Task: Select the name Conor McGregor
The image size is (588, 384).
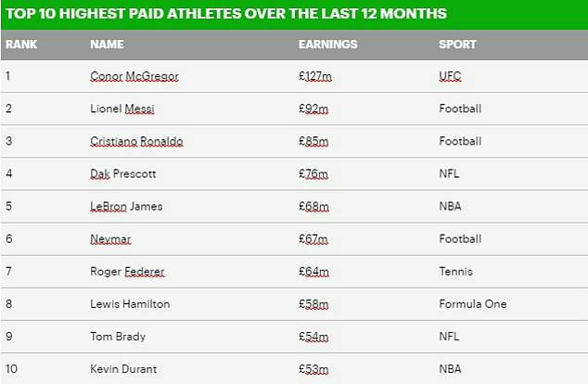Action: click(x=134, y=76)
